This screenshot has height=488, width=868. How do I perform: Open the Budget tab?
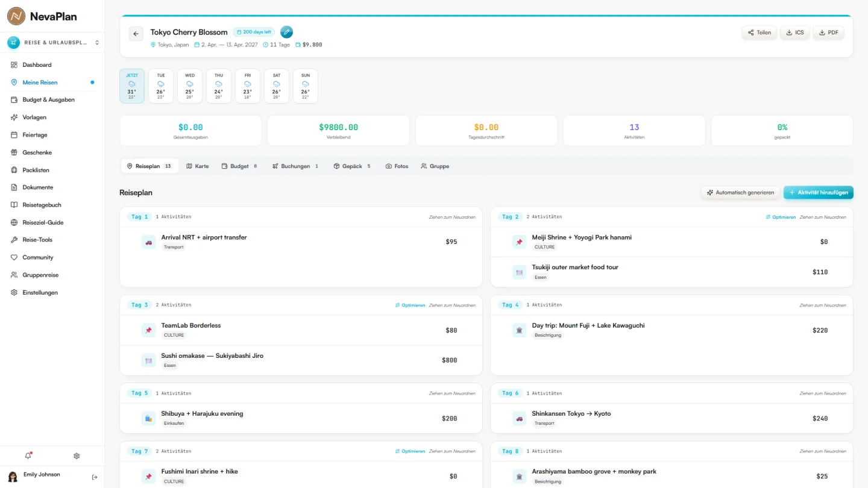pos(239,166)
